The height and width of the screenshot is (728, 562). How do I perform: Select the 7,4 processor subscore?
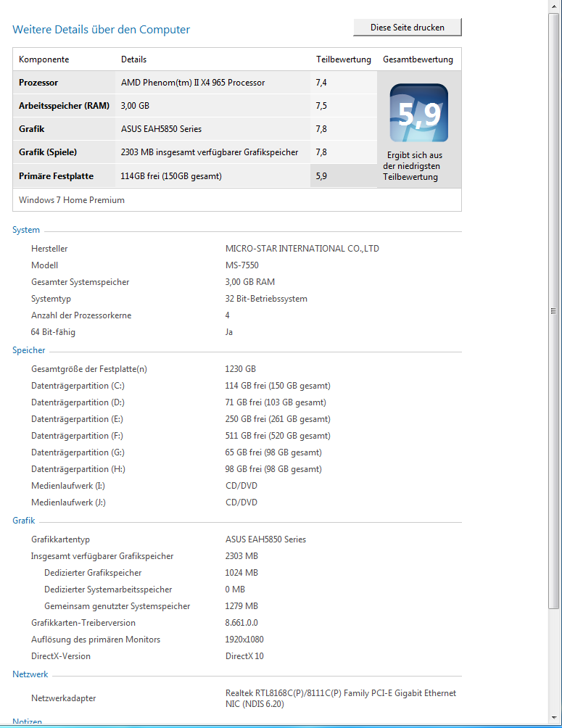pos(321,83)
